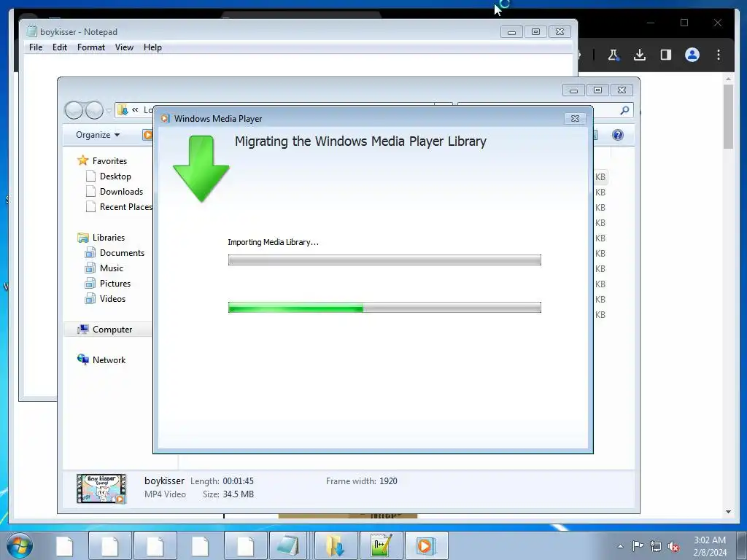Maximize the Explorer window
Image resolution: width=747 pixels, height=560 pixels.
pos(597,90)
